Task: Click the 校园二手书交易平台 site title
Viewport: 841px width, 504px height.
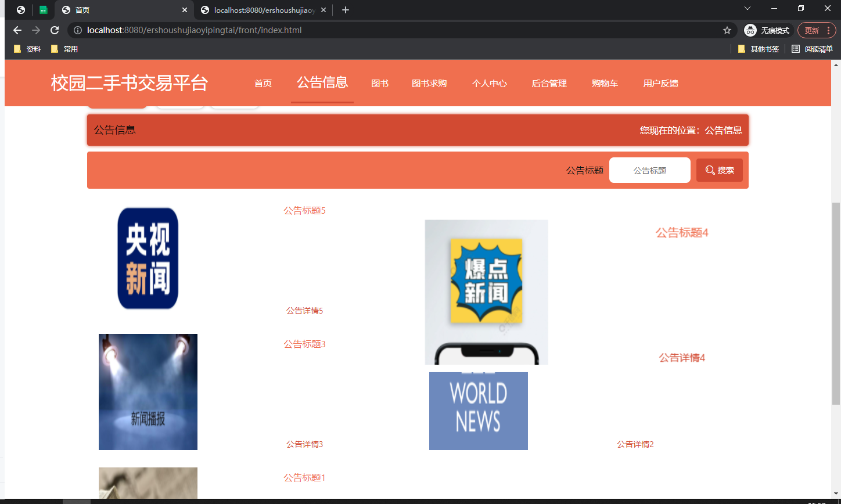Action: coord(129,83)
